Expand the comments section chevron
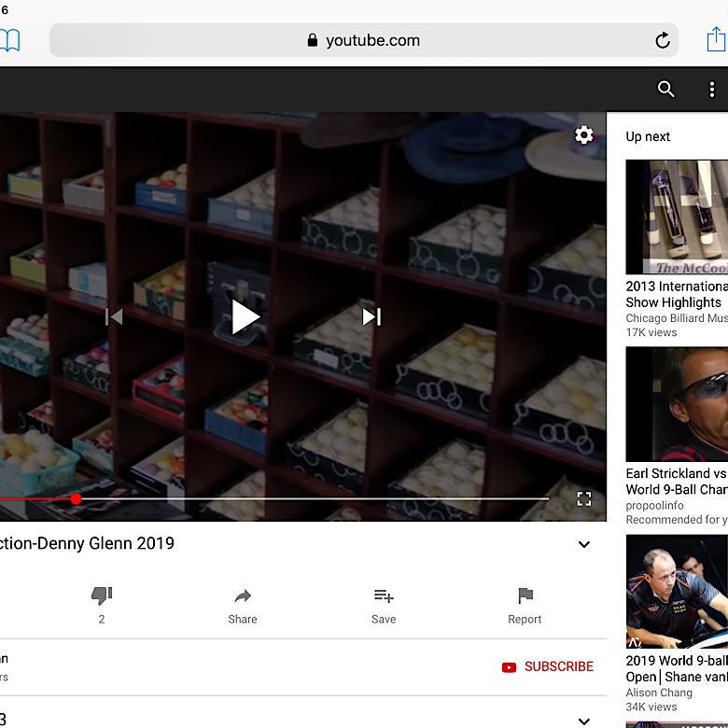 (584, 721)
